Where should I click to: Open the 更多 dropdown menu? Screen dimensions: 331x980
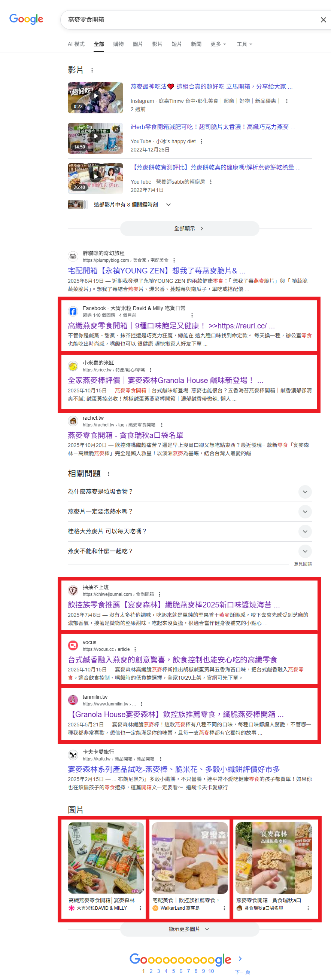218,44
